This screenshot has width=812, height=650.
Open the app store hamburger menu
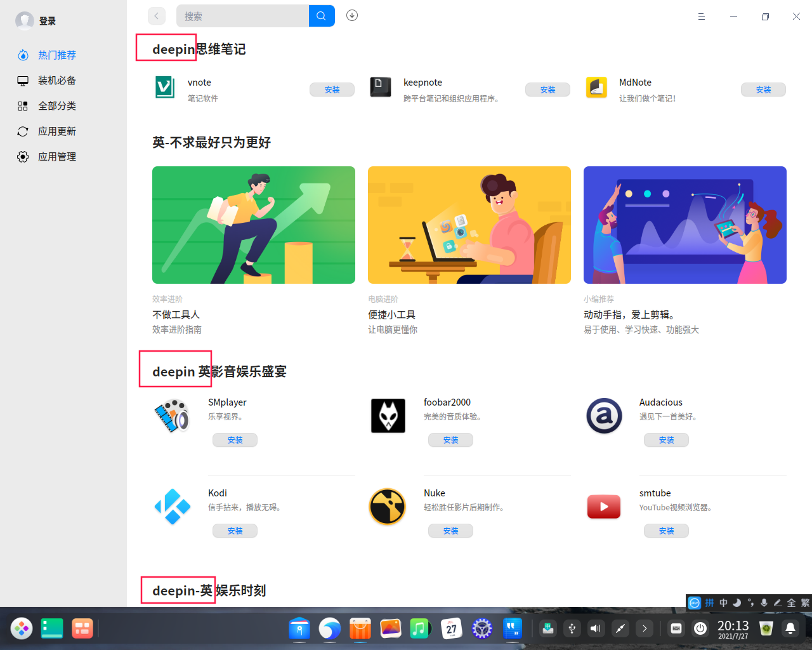click(702, 17)
